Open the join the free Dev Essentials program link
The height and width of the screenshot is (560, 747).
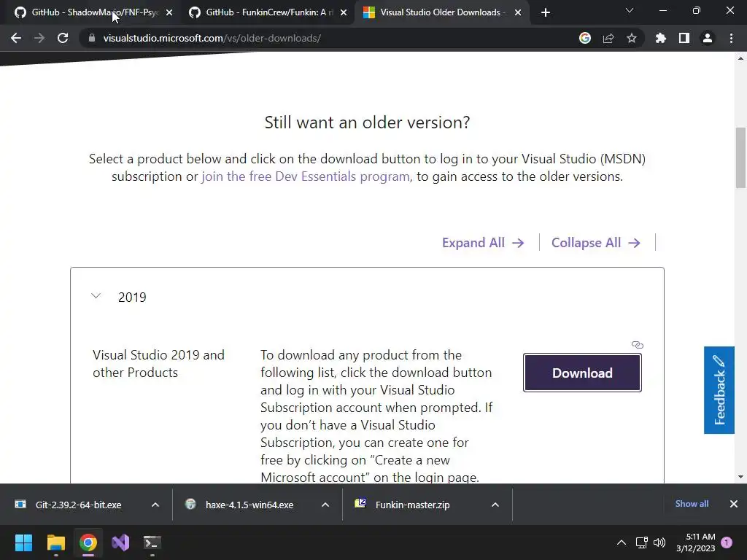[306, 176]
